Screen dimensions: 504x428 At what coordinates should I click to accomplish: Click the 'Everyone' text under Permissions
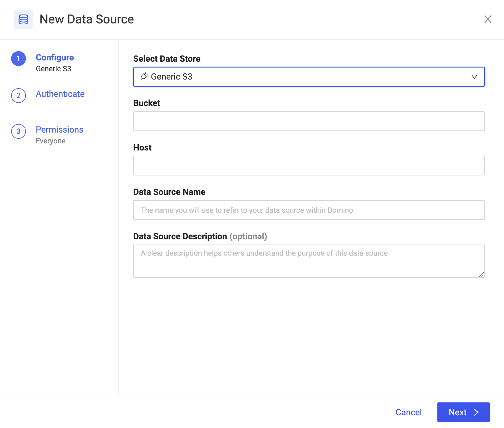coord(51,141)
